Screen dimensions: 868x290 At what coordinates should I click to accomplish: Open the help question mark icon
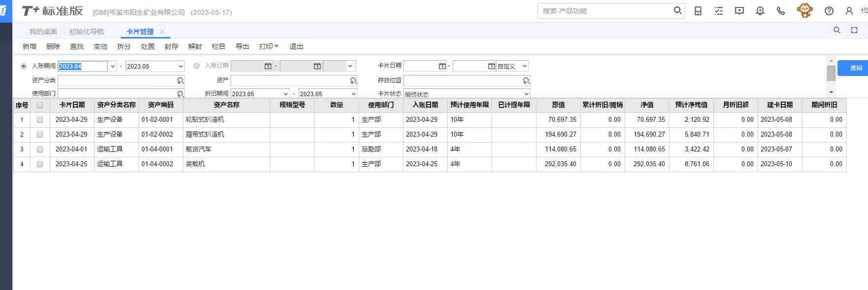coord(829,11)
